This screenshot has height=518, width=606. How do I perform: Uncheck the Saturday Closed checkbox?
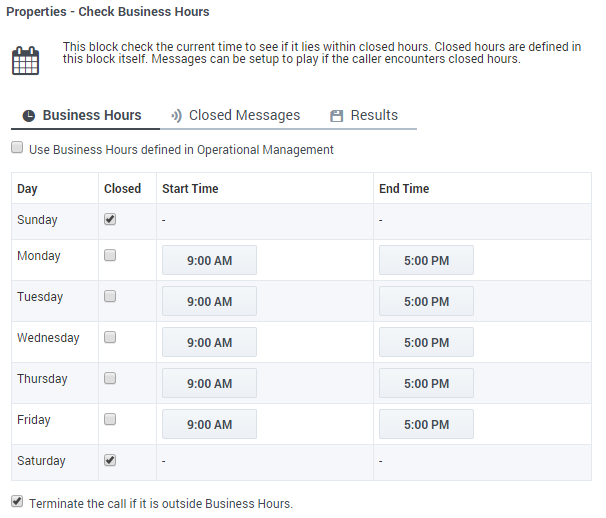110,460
